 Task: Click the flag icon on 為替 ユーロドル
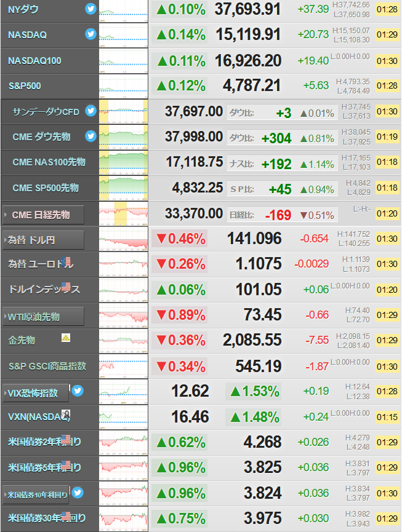[x=66, y=261]
